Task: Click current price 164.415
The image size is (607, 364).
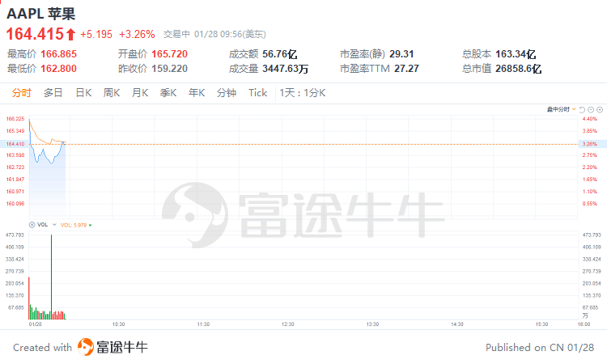Action: tap(35, 34)
